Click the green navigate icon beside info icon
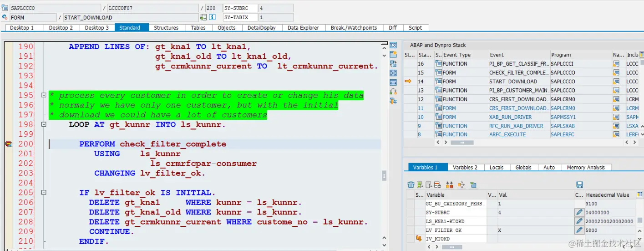Viewport: 644px width, 251px height. (x=203, y=17)
